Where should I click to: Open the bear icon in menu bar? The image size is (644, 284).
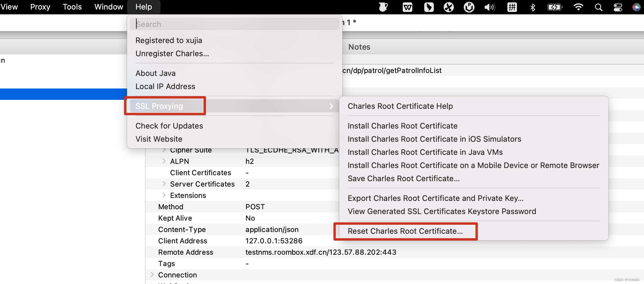coord(383,7)
